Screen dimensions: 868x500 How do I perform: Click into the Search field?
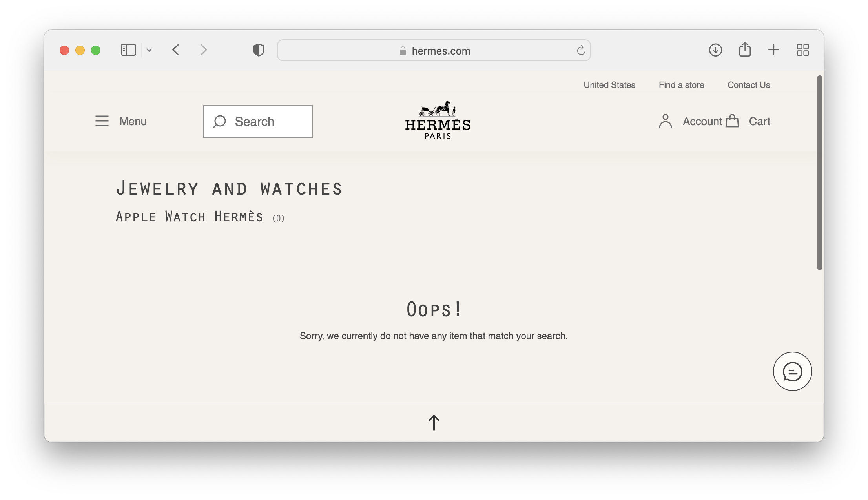coord(258,122)
